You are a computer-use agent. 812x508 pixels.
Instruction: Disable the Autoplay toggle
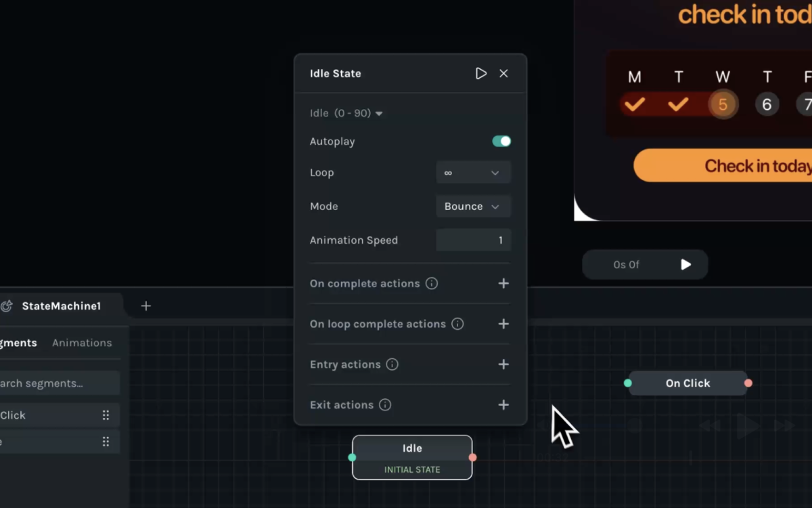pos(501,141)
